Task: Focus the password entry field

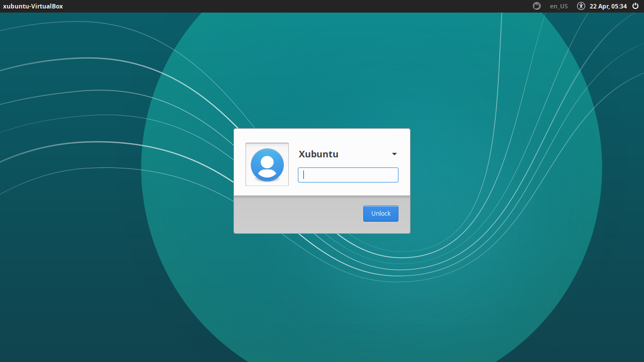Action: (348, 175)
